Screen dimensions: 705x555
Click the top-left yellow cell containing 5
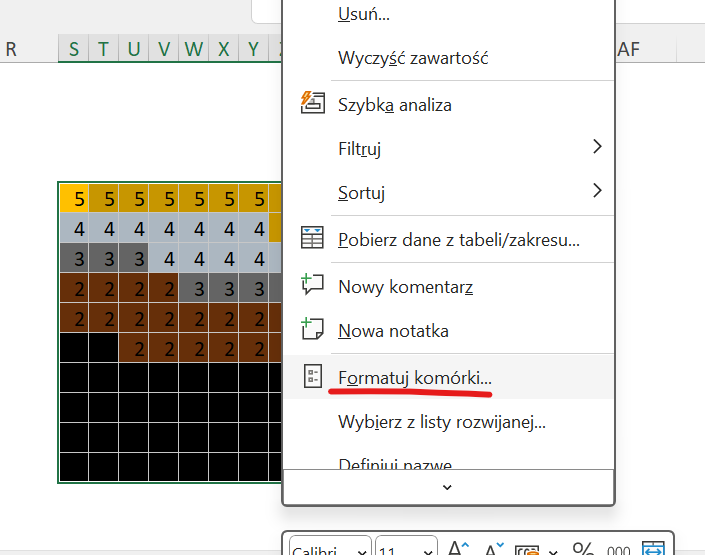(74, 197)
